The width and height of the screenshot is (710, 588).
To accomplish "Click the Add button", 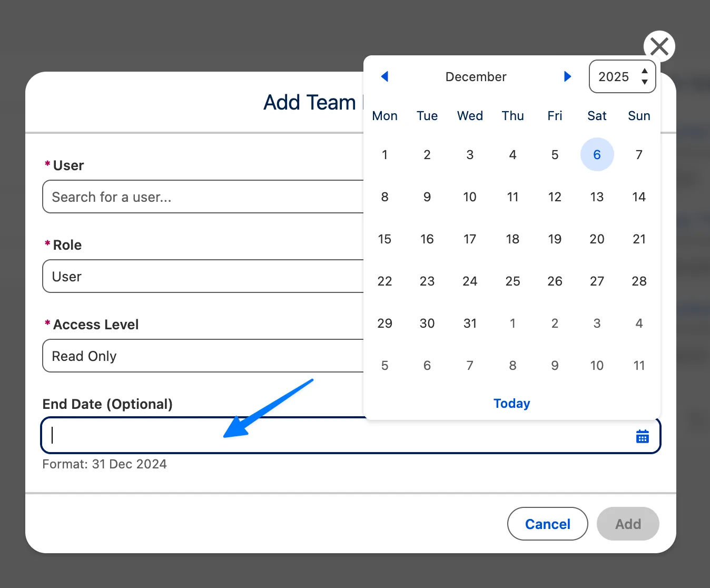I will (x=627, y=524).
